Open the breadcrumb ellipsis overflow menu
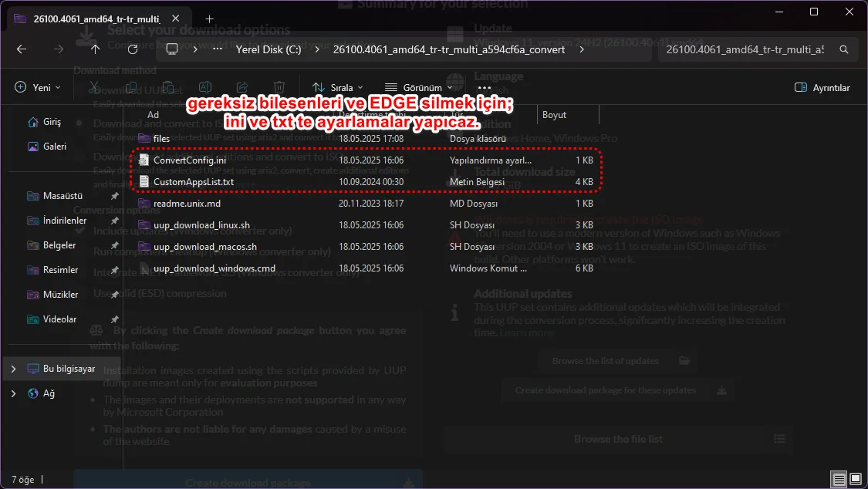The image size is (868, 489). [218, 49]
